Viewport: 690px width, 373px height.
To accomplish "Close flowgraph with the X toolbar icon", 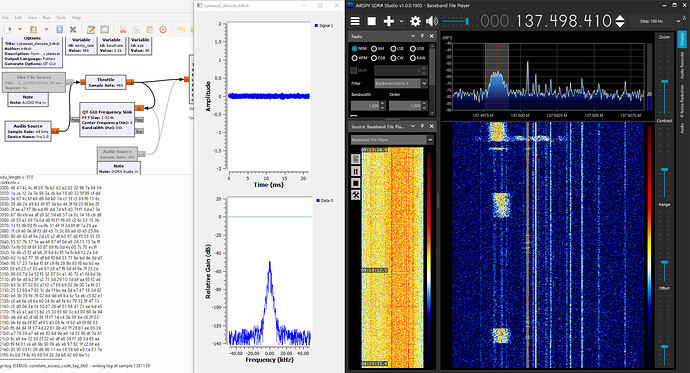I will click(73, 29).
